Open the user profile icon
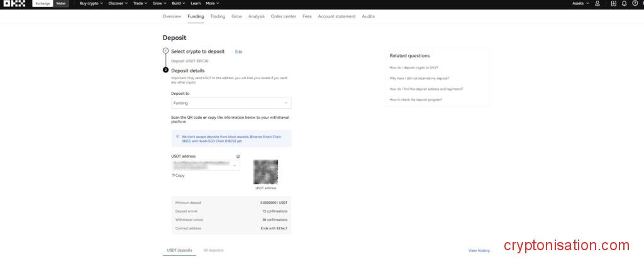 [597, 3]
